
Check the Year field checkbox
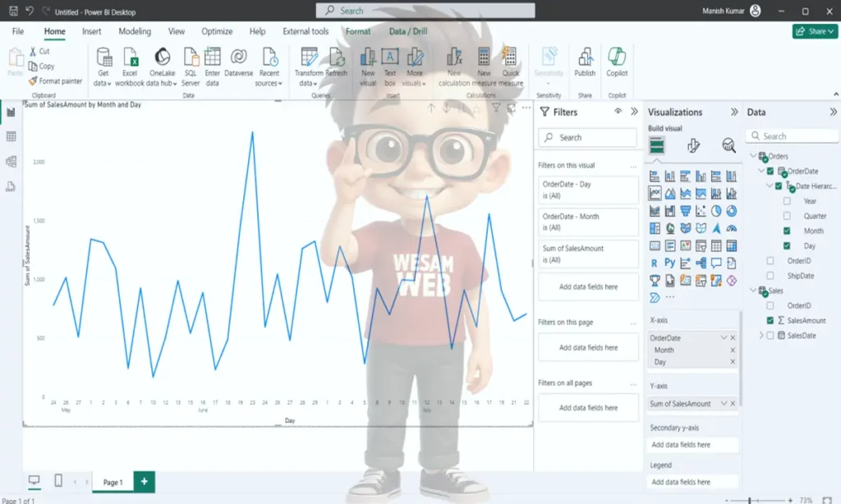click(787, 201)
